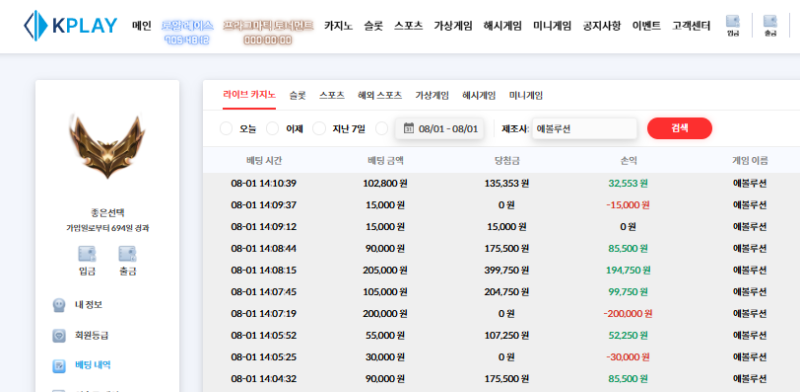Click the bet amount 205,000 원

(x=385, y=270)
